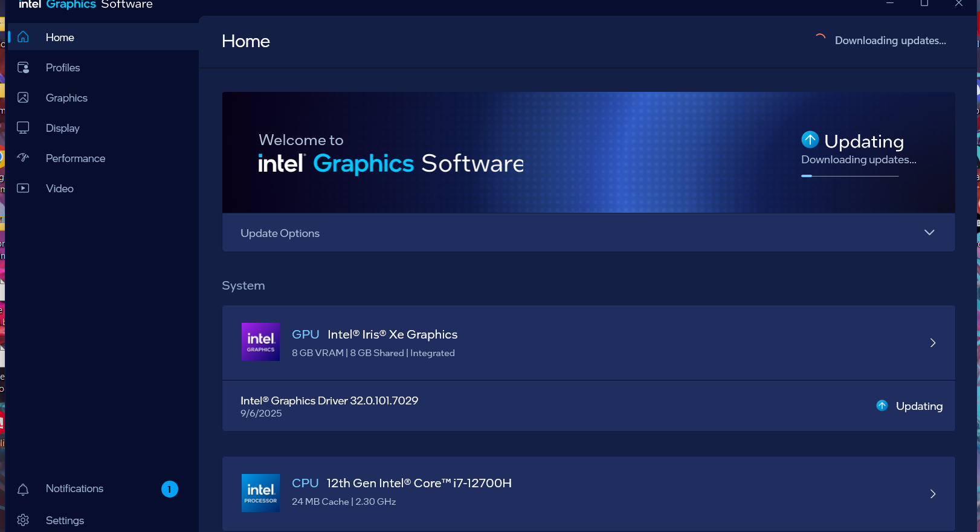Click the Intel Processor blue logo badge
This screenshot has width=980, height=532.
click(260, 493)
